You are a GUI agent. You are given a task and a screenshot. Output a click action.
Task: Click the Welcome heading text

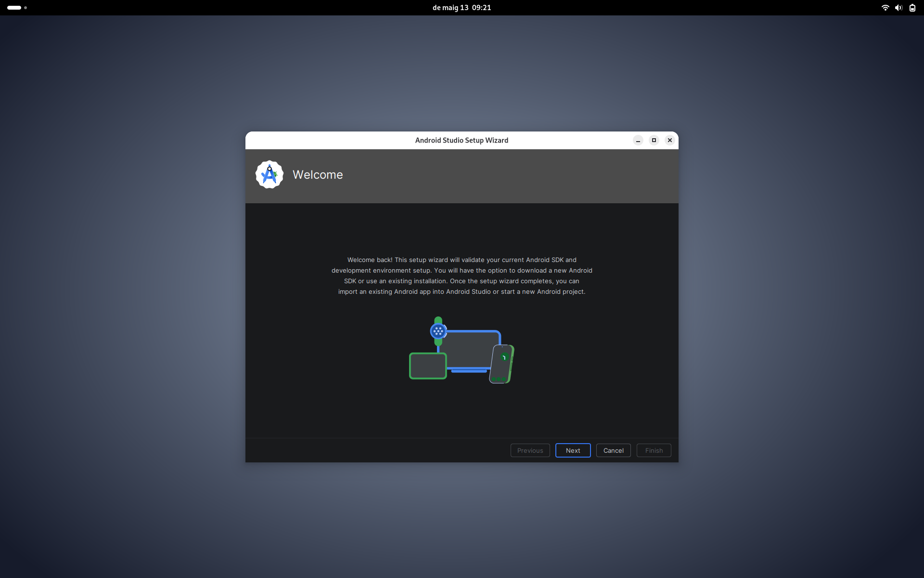click(318, 175)
